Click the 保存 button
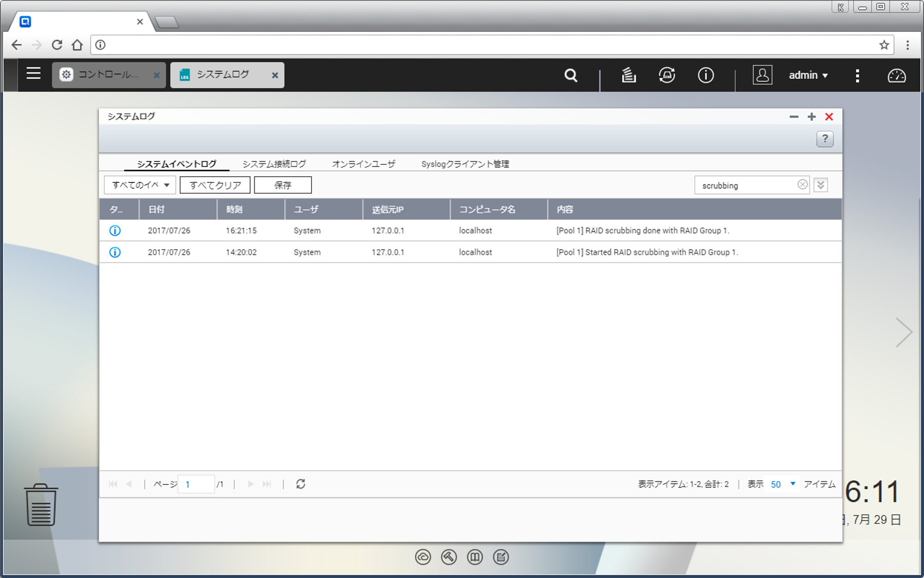This screenshot has height=578, width=924. (283, 185)
